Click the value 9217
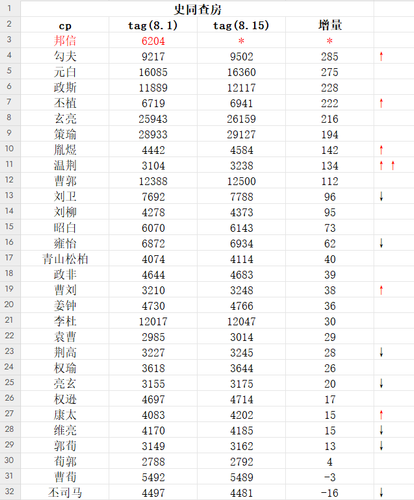Image resolution: width=414 pixels, height=500 pixels. click(153, 56)
